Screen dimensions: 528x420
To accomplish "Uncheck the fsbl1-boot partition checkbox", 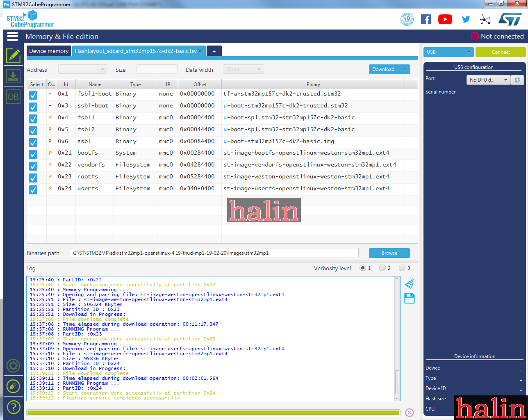I will 33,95.
